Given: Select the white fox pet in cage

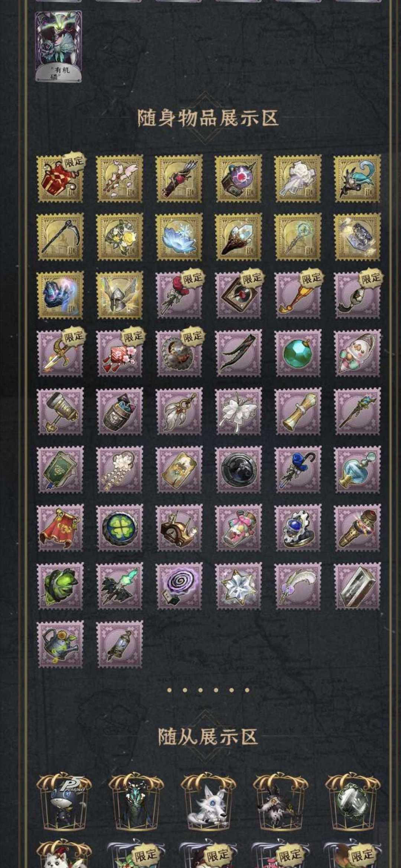Looking at the screenshot, I should [208, 802].
